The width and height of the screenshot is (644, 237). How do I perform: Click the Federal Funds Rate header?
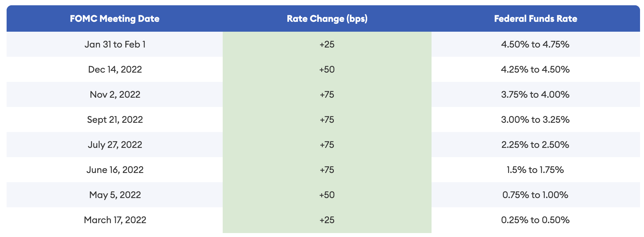pos(535,18)
